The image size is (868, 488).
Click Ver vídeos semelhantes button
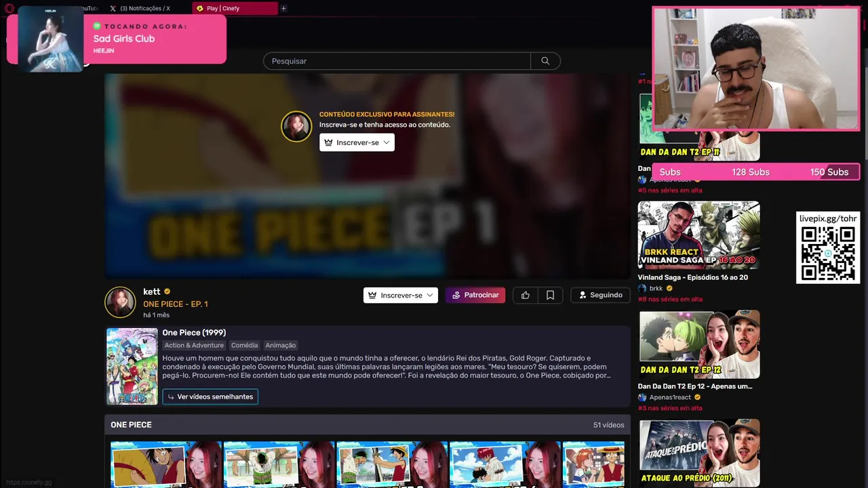210,396
